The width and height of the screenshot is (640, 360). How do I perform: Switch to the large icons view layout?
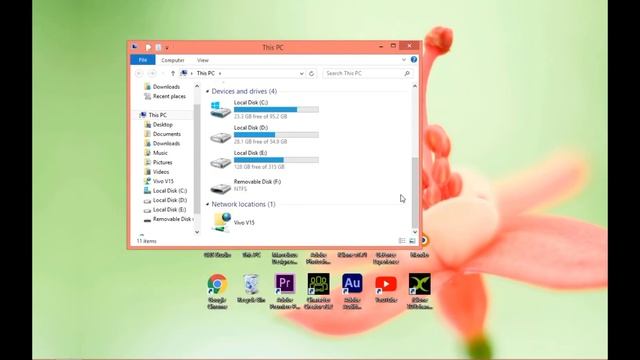(x=412, y=241)
